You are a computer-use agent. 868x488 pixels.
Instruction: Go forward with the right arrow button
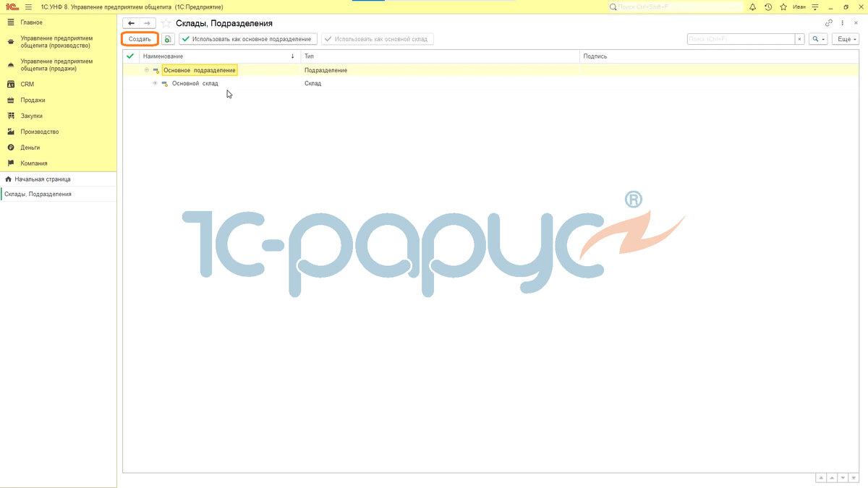coord(147,23)
